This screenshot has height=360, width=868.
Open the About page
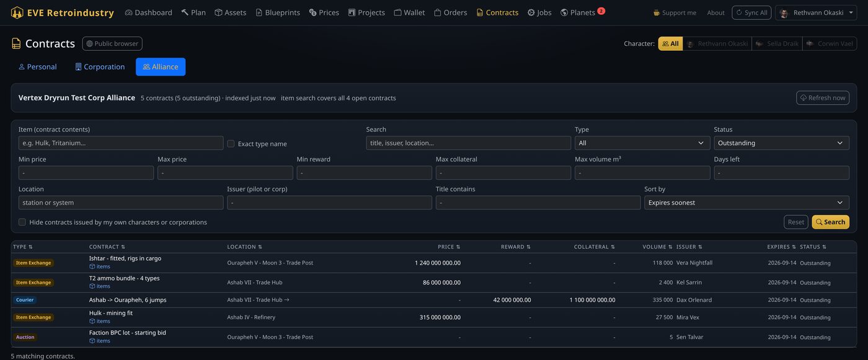715,12
